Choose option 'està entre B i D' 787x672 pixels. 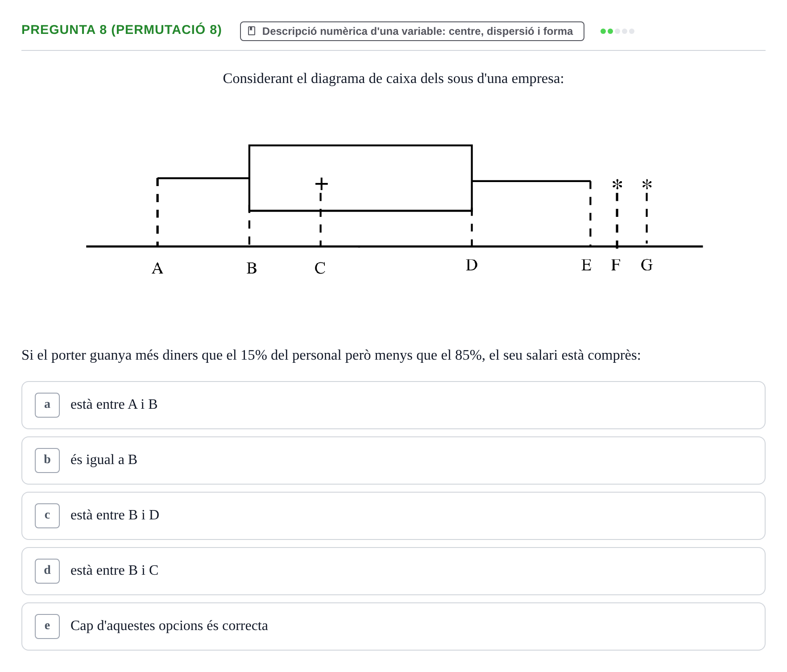(393, 516)
